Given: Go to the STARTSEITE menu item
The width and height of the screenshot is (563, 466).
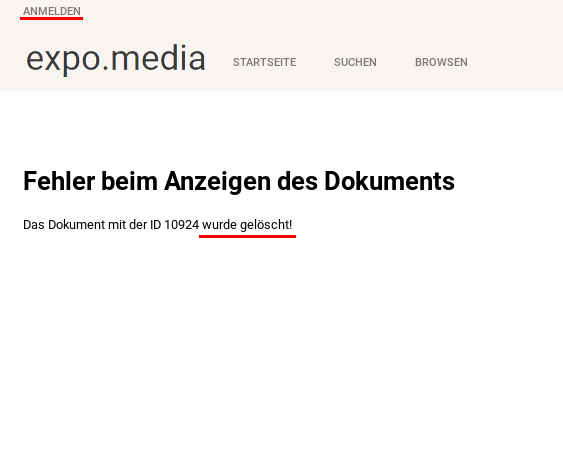Looking at the screenshot, I should click(x=265, y=62).
